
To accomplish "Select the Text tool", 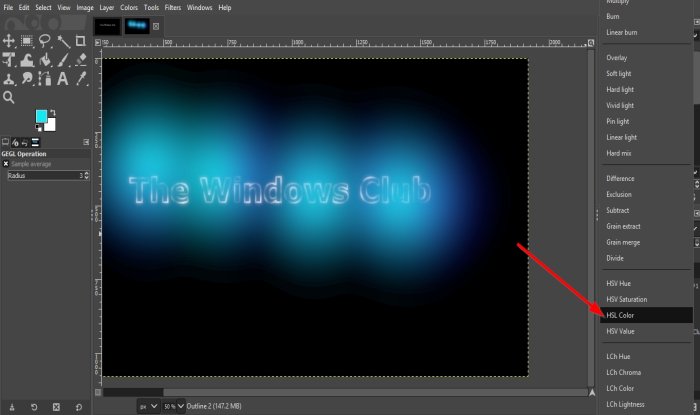I will [x=63, y=79].
